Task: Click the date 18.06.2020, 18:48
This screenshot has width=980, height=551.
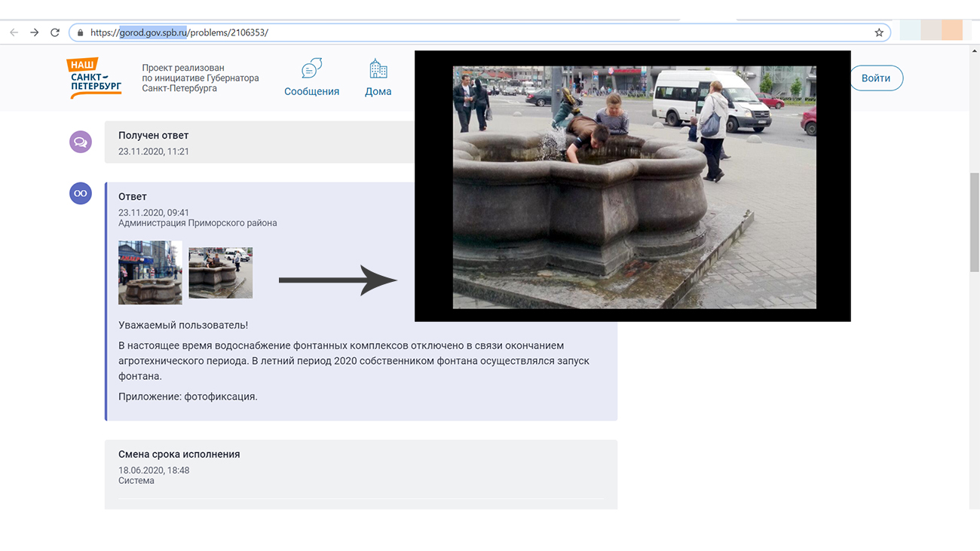Action: coord(154,470)
